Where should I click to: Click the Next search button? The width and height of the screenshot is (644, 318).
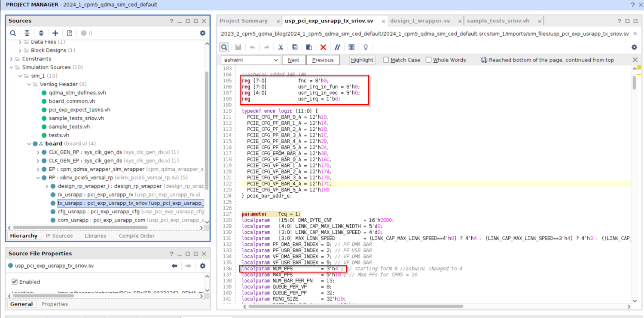(x=293, y=60)
